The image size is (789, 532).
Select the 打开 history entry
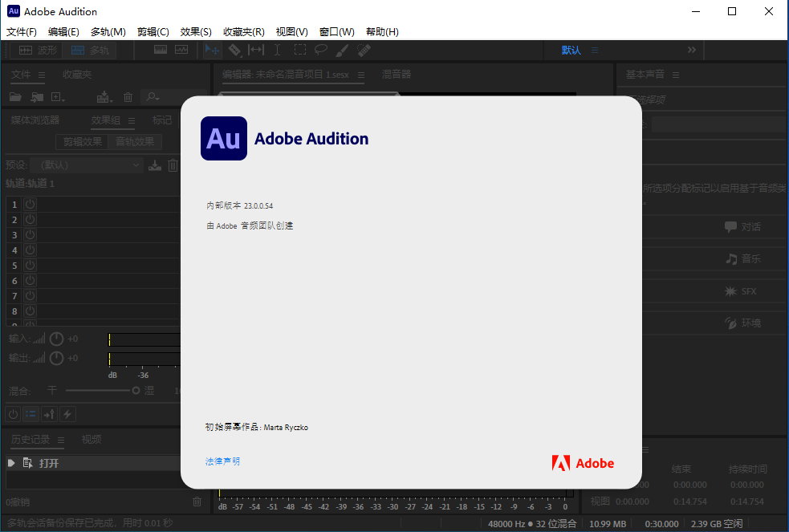tap(93, 463)
